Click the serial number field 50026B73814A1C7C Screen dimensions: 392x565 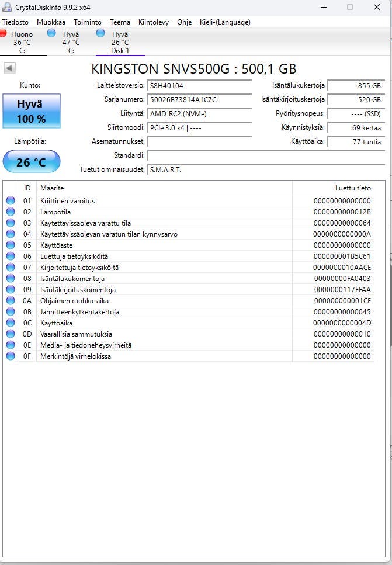pyautogui.click(x=200, y=100)
